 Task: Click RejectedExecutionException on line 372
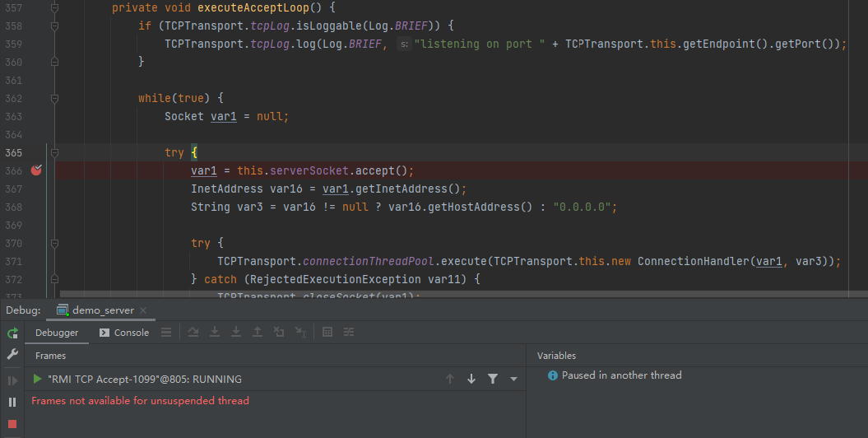(334, 279)
